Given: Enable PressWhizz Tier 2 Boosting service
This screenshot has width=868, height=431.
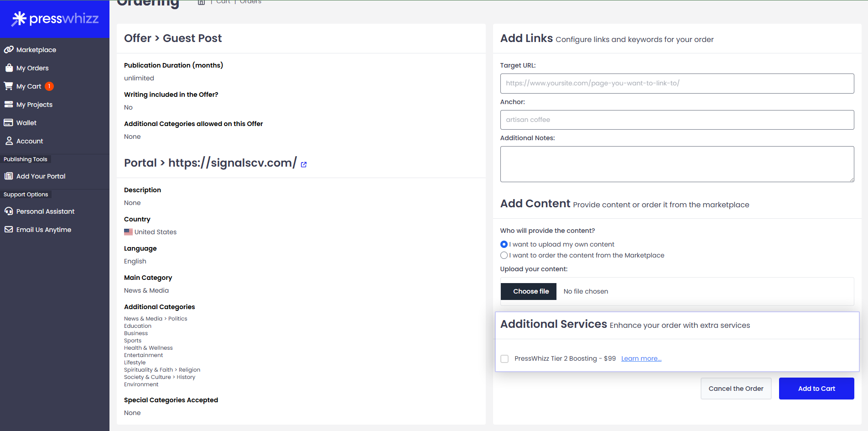Looking at the screenshot, I should (504, 359).
